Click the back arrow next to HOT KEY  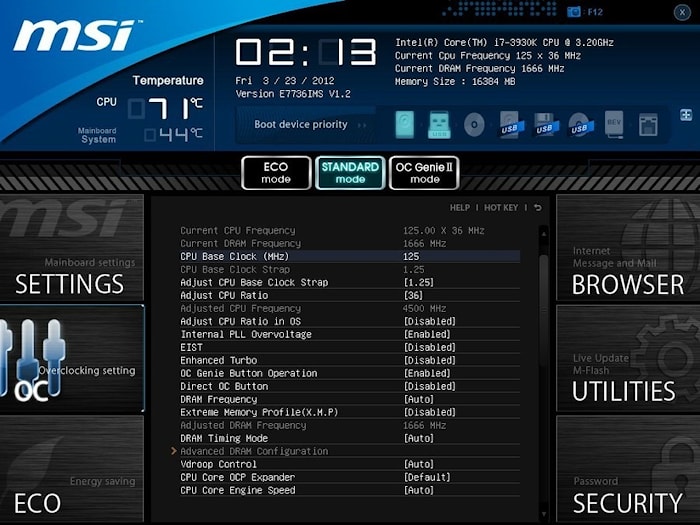pyautogui.click(x=538, y=208)
